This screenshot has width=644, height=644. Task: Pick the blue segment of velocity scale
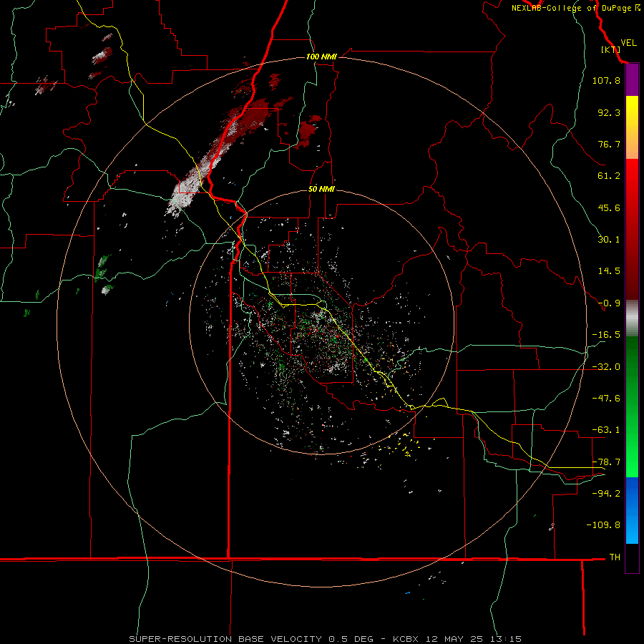[632, 510]
